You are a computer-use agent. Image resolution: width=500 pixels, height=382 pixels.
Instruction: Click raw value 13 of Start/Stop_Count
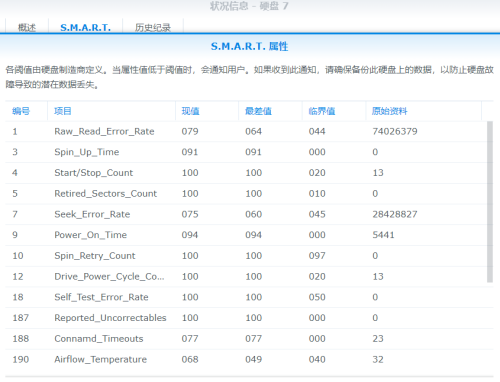pos(378,173)
